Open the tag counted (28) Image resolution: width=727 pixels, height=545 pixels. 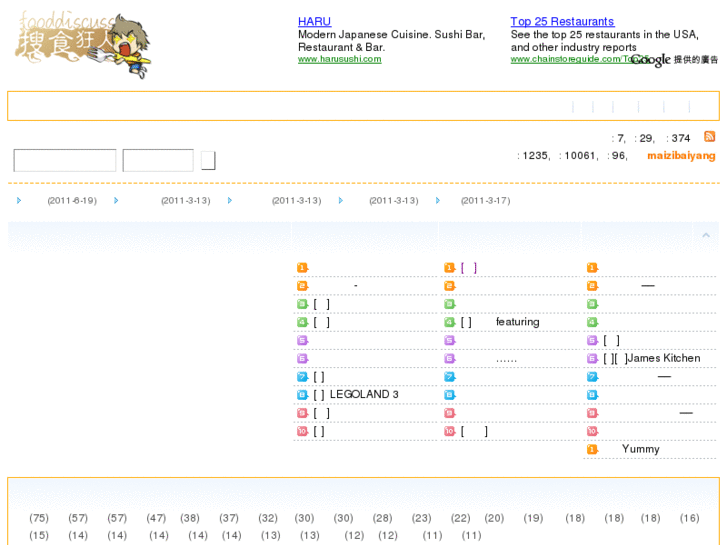[x=382, y=518]
